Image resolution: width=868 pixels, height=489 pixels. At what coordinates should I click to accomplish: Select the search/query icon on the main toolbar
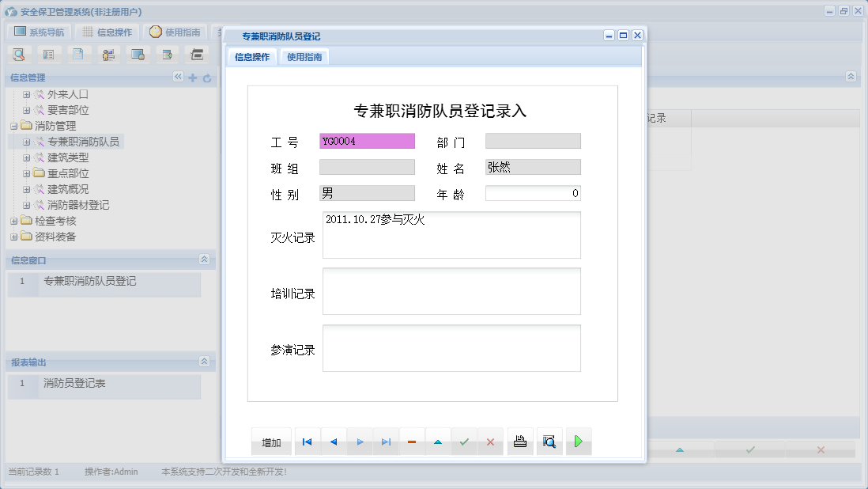[19, 54]
